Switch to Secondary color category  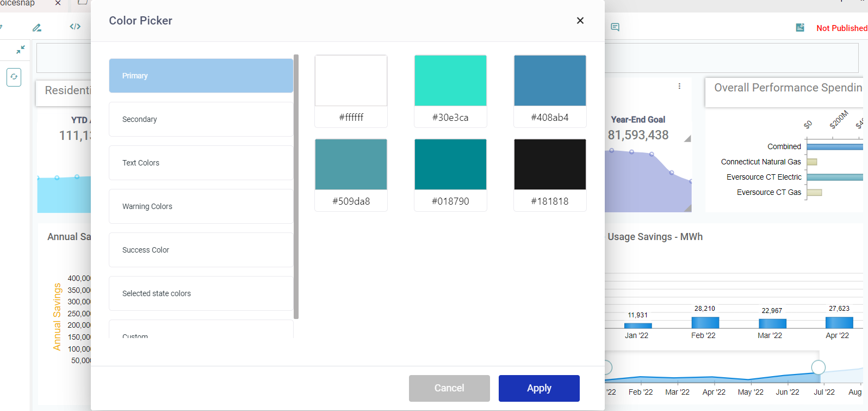201,119
